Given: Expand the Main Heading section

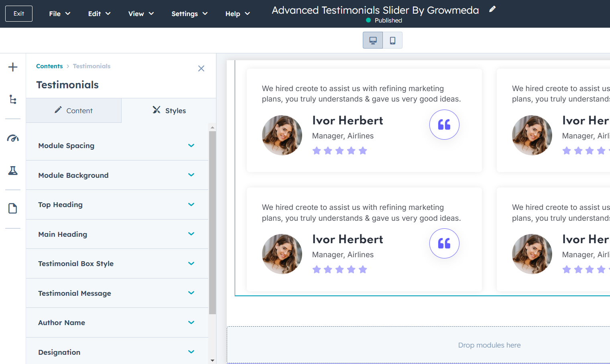Looking at the screenshot, I should click(x=117, y=234).
